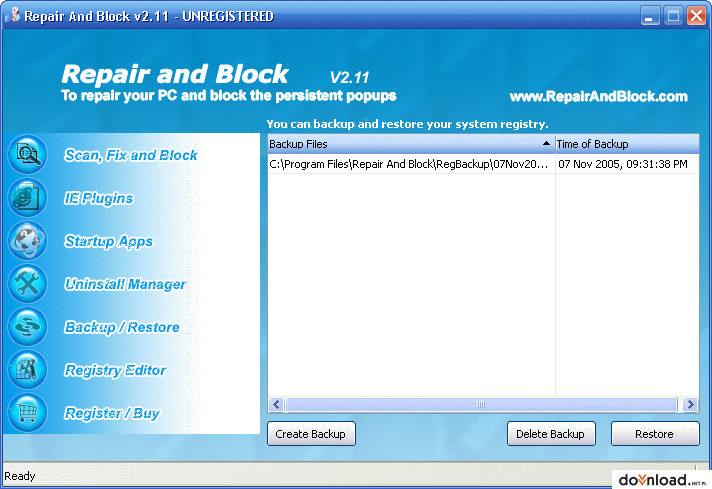Click the horizontal scrollbar right arrow
712x489 pixels.
pos(690,404)
